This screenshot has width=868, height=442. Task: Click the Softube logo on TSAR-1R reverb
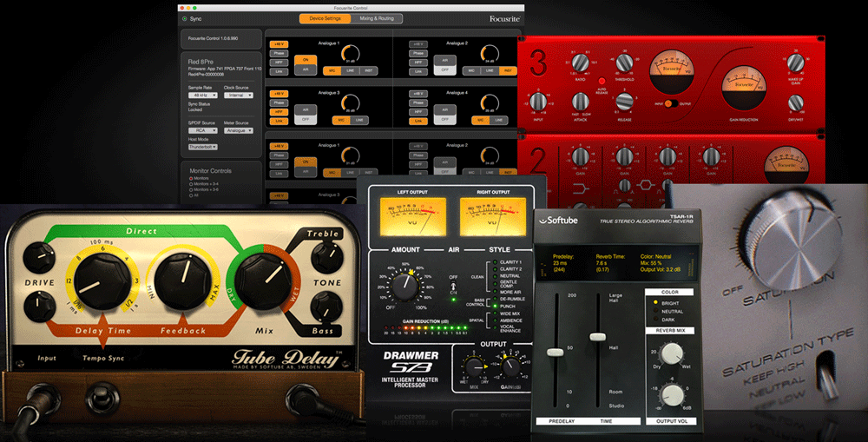559,221
